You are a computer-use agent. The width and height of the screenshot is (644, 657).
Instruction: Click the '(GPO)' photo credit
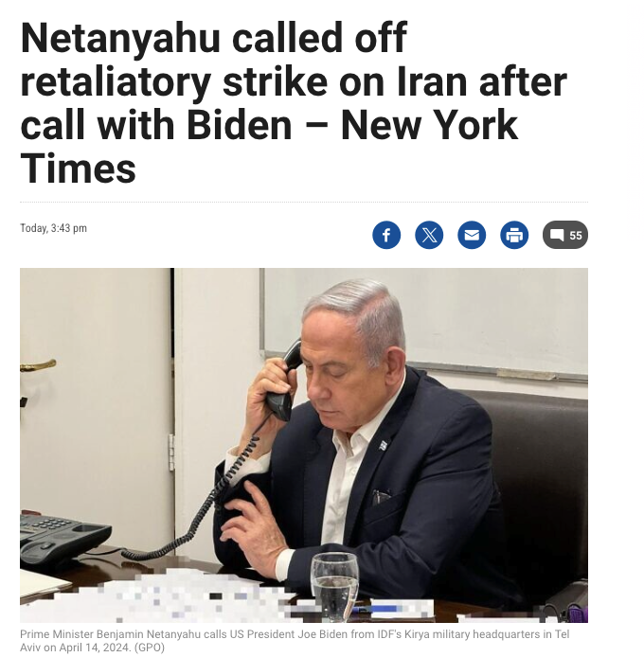(x=150, y=648)
